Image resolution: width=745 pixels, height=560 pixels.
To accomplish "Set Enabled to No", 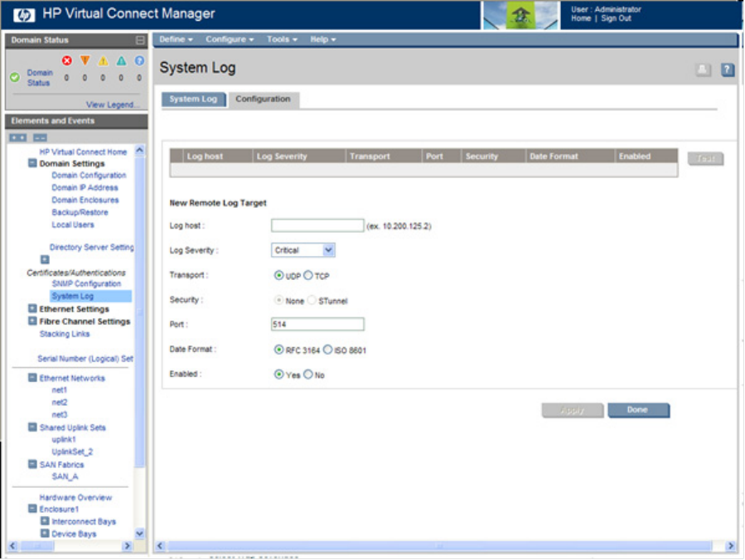I will point(308,375).
